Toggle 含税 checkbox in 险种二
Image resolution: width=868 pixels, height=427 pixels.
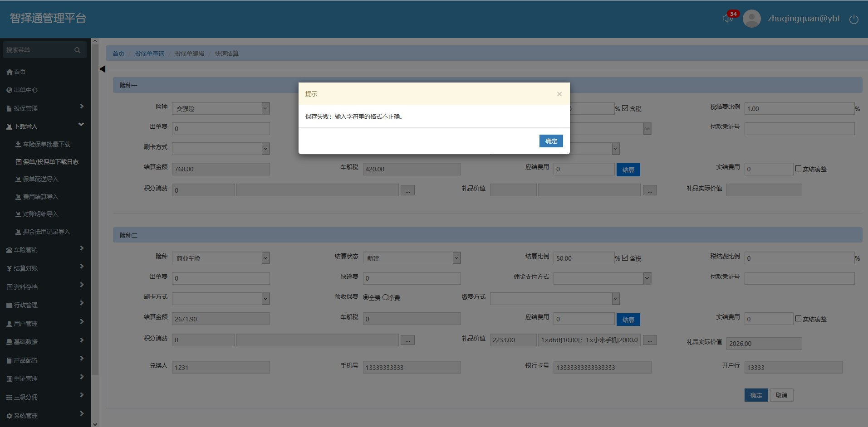click(625, 258)
